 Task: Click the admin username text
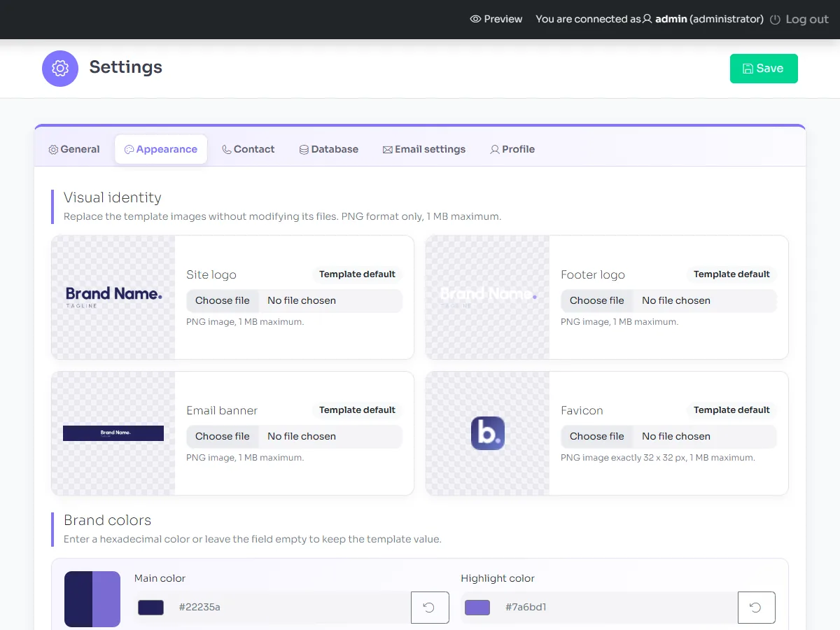click(671, 19)
